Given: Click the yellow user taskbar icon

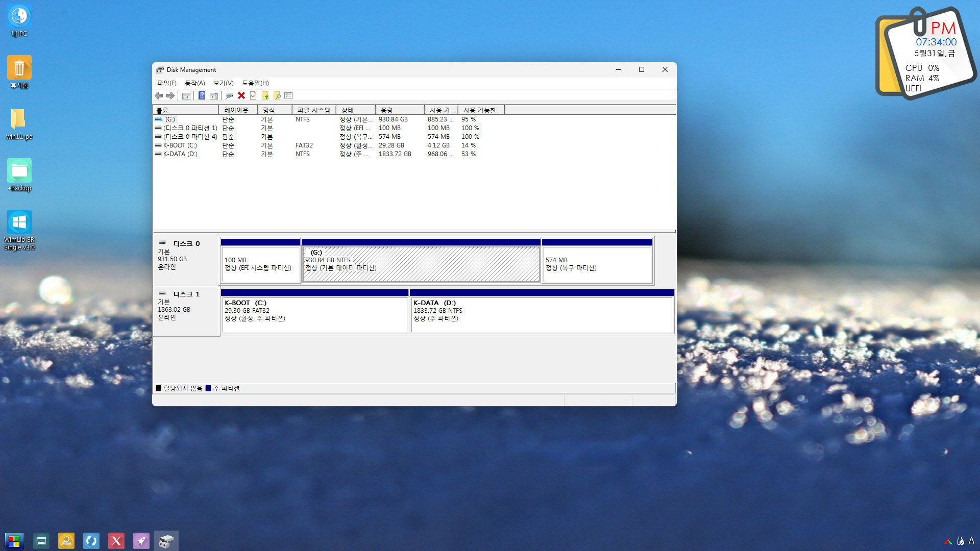Looking at the screenshot, I should [x=66, y=541].
